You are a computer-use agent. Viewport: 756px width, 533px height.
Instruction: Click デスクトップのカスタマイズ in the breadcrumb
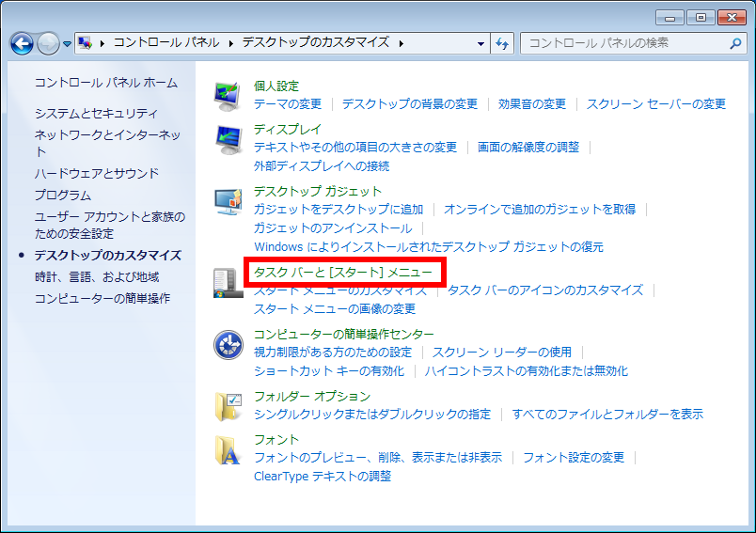click(316, 43)
